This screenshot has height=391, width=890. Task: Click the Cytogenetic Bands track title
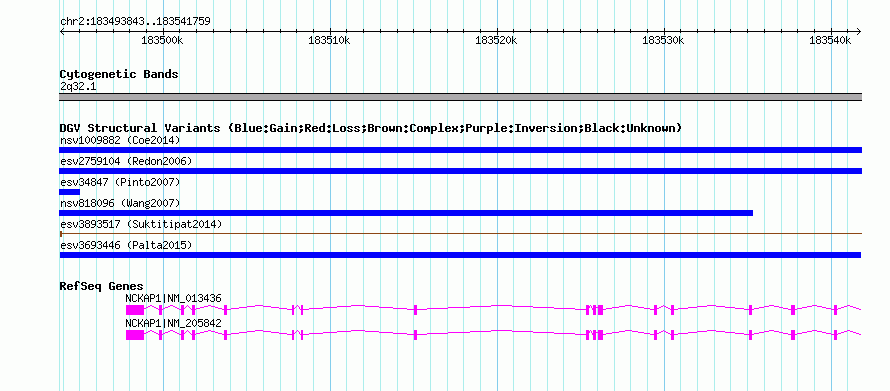(119, 74)
